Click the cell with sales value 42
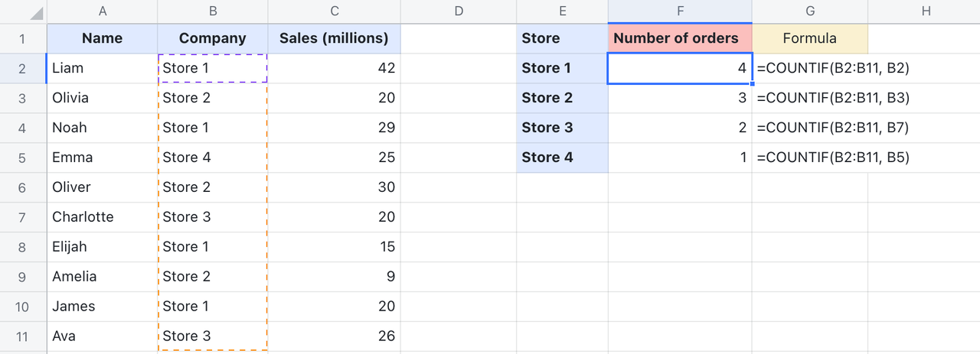Image resolution: width=980 pixels, height=354 pixels. (x=334, y=68)
